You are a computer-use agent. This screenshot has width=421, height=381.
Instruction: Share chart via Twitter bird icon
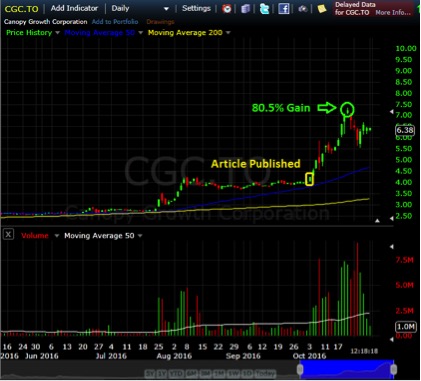point(264,9)
